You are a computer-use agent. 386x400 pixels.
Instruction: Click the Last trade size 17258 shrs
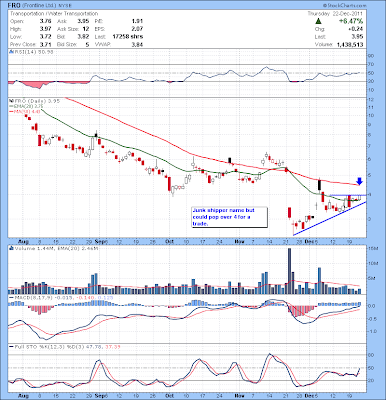point(128,37)
